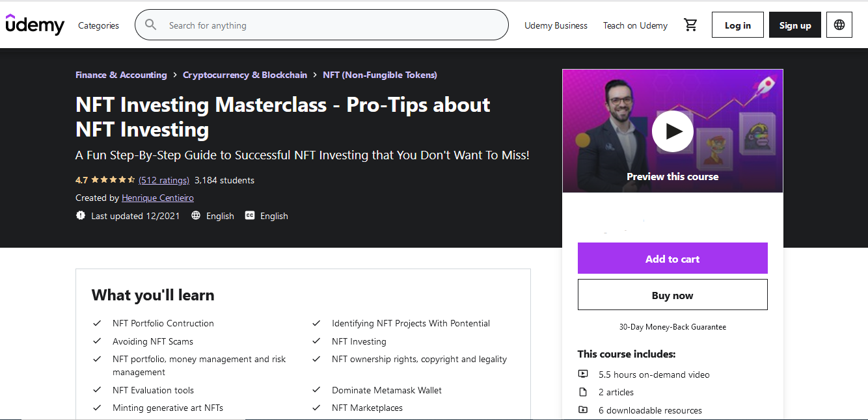Click the 6 downloadable resources text
Screen dimensions: 868x420
(650, 410)
